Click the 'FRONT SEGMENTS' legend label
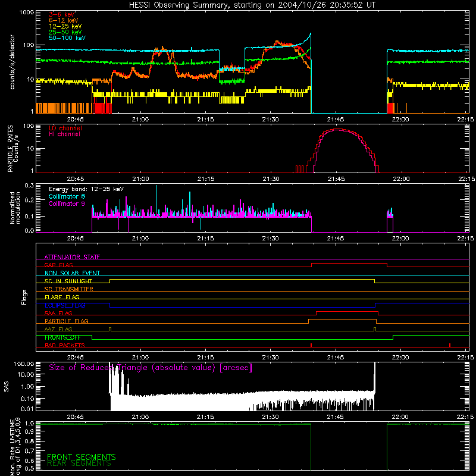This screenshot has width=476, height=476. 82,457
